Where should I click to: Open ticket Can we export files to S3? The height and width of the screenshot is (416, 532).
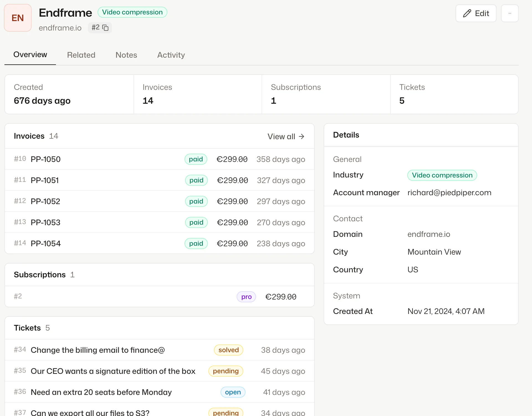pos(160,410)
